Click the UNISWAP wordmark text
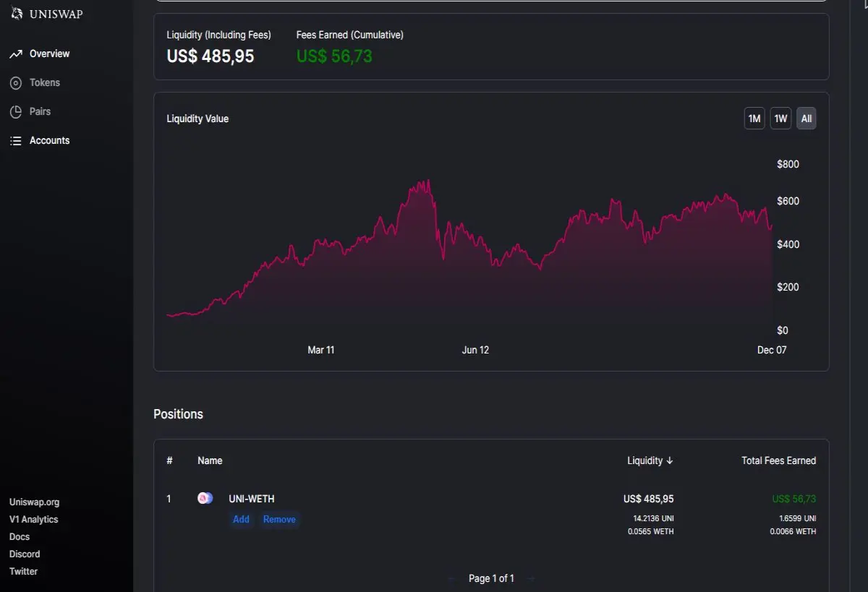The height and width of the screenshot is (592, 868). (56, 14)
